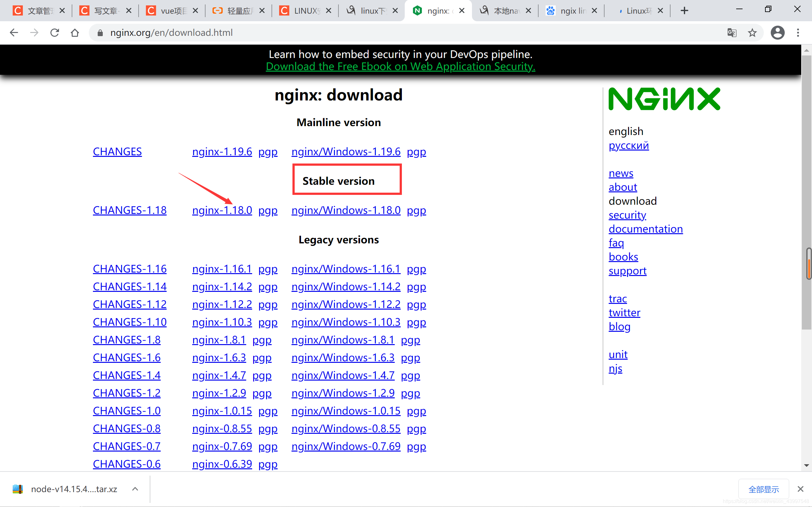The image size is (812, 507).
Task: Click the browser back arrow
Action: 14,33
